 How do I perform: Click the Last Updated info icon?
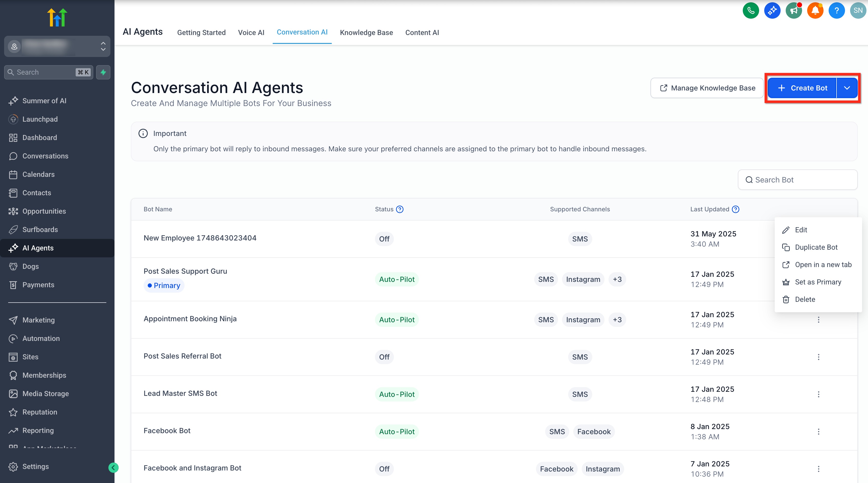point(736,209)
